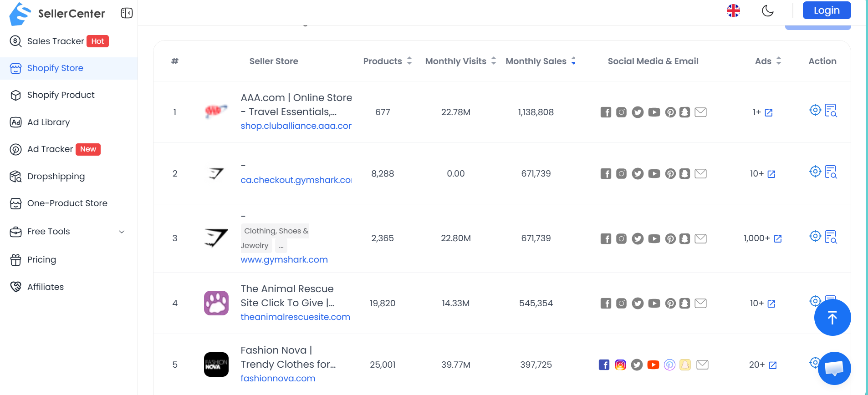868x395 pixels.
Task: Open YouTube icon for AAA.com row
Action: click(654, 112)
